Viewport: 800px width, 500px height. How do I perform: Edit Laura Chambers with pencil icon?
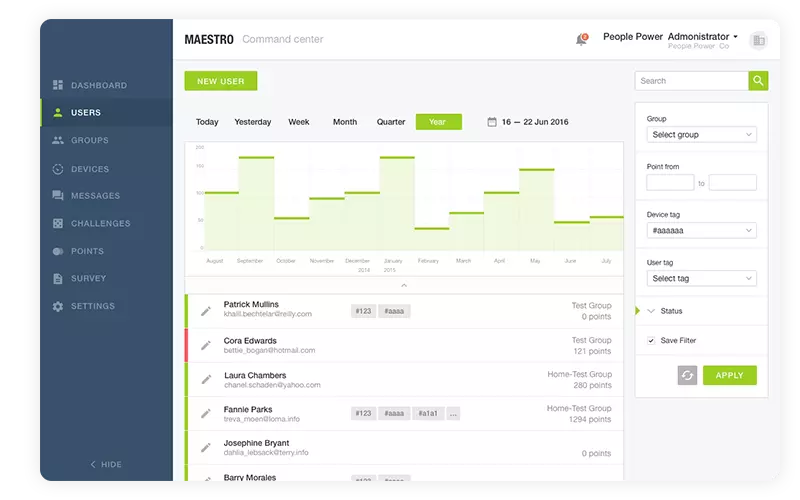coord(206,380)
